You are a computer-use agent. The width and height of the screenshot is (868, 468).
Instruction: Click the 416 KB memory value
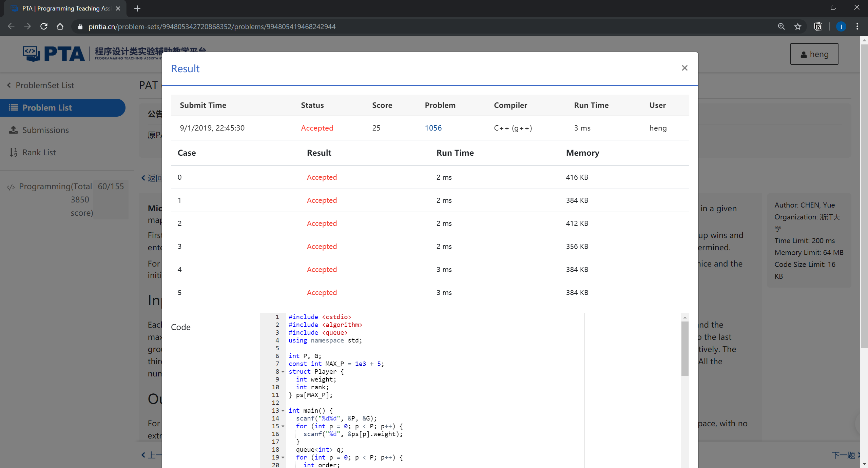coord(577,177)
